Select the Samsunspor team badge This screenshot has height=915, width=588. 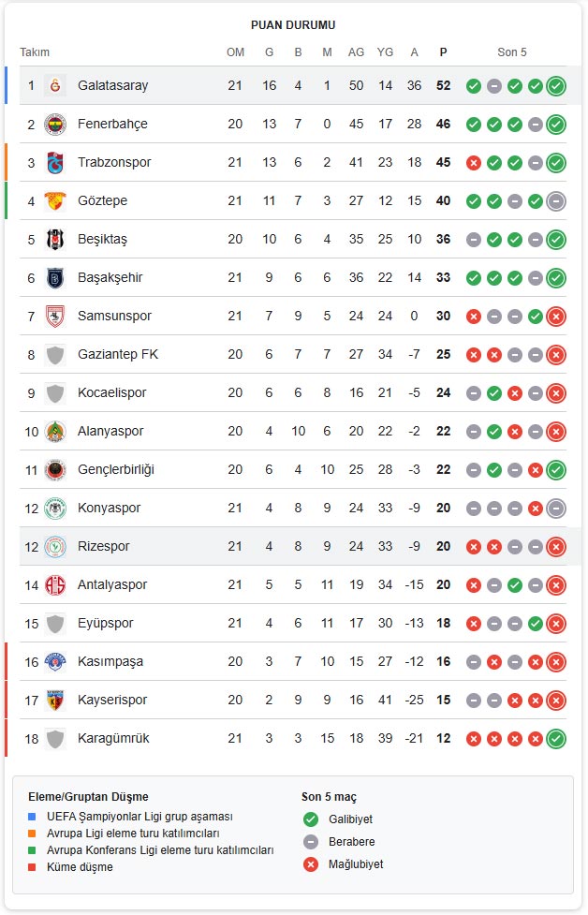57,316
